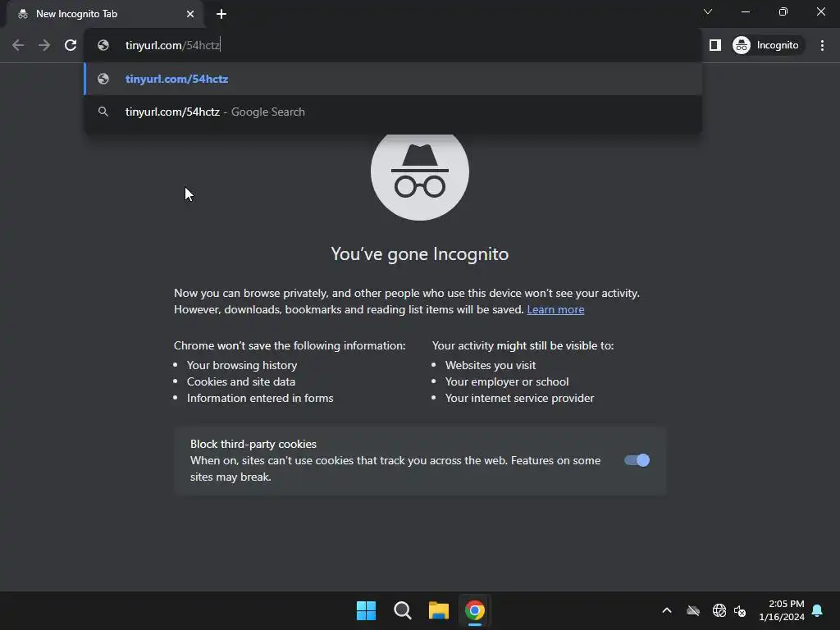Minimize the Chrome window
Viewport: 840px width, 630px height.
click(x=746, y=11)
